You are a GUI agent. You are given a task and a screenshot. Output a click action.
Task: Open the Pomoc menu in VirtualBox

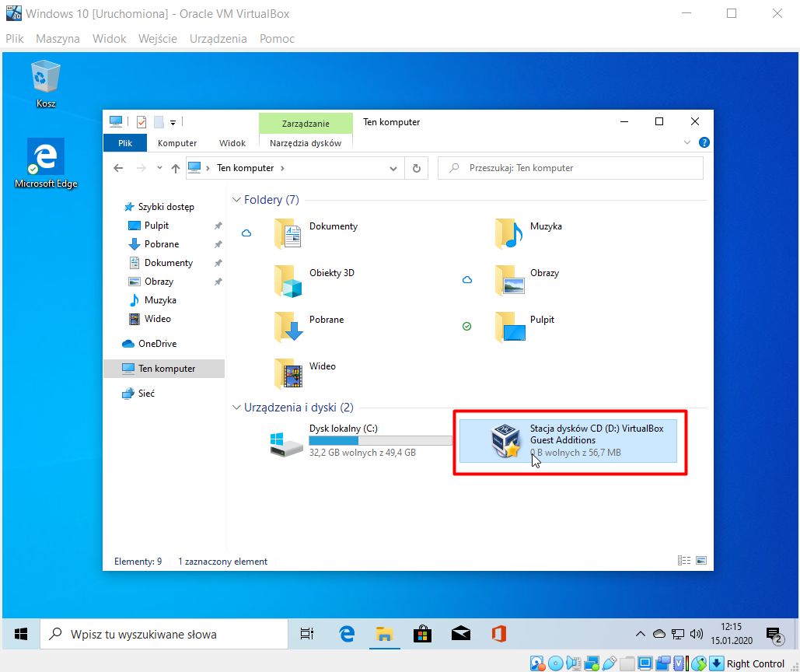click(277, 39)
